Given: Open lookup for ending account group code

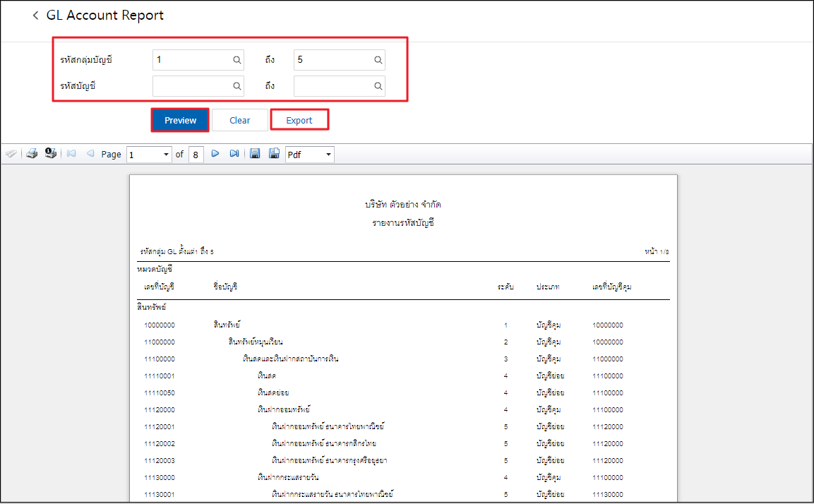Looking at the screenshot, I should pyautogui.click(x=378, y=60).
